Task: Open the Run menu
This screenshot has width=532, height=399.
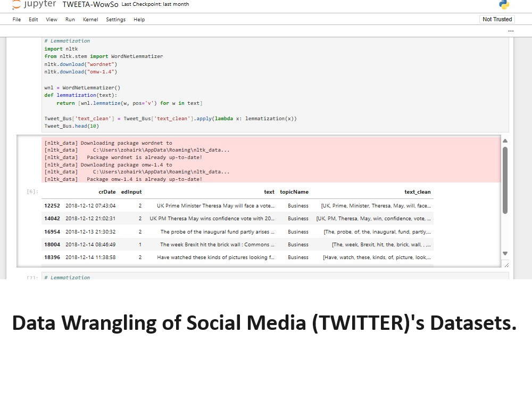Action: click(70, 19)
